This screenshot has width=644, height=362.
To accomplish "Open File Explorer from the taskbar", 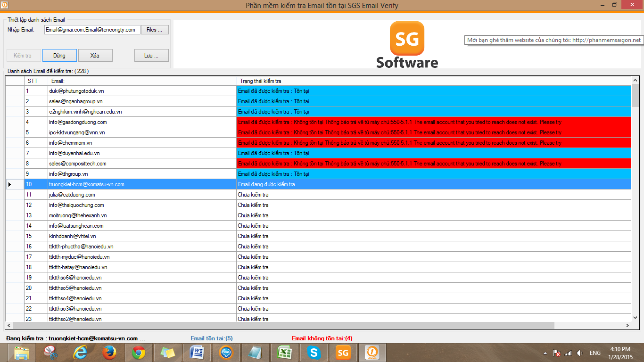I will pyautogui.click(x=22, y=353).
